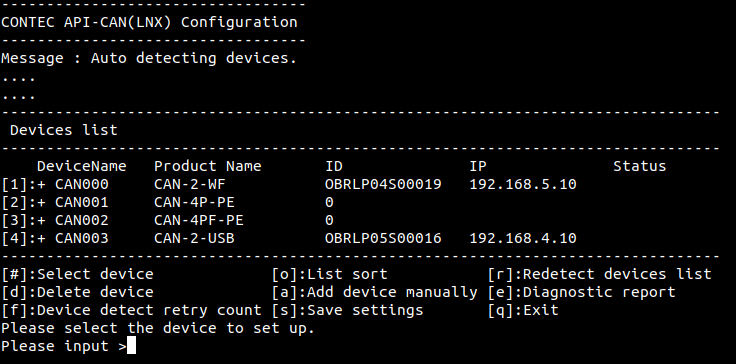The width and height of the screenshot is (736, 364).
Task: Click the [s]:Save settings option
Action: pyautogui.click(x=347, y=310)
